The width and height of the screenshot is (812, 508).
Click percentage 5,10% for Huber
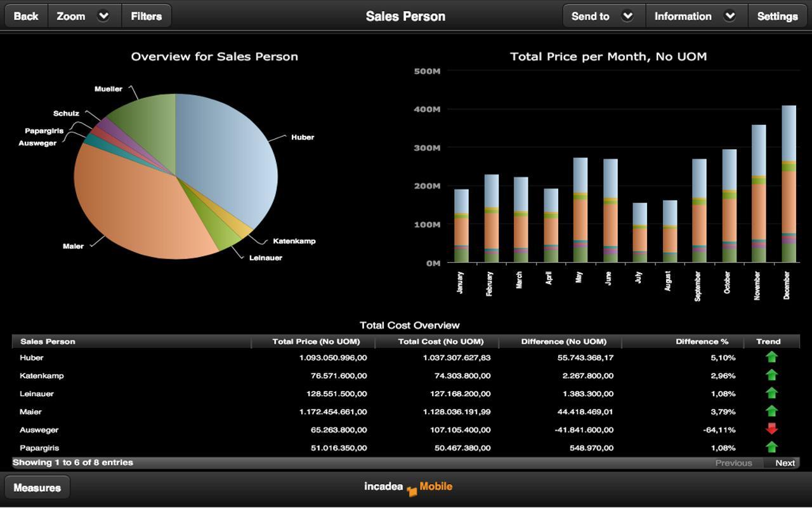pyautogui.click(x=723, y=358)
